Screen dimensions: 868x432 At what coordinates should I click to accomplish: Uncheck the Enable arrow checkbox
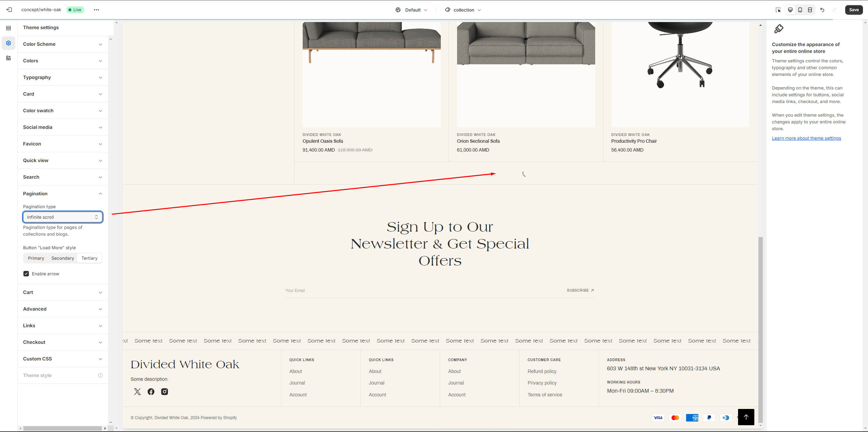[x=26, y=274]
